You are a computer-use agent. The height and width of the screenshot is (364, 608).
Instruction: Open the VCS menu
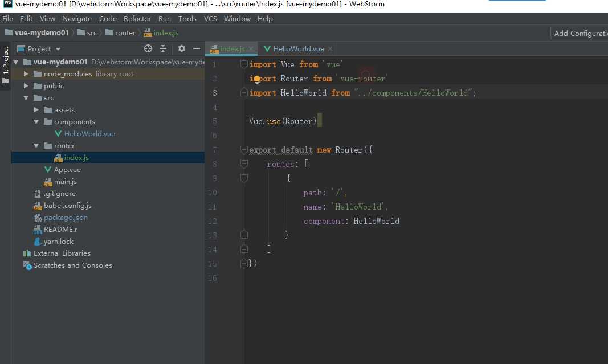[x=210, y=19]
